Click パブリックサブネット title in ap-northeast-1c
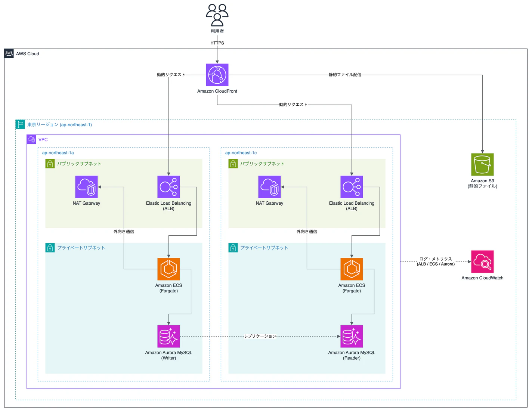This screenshot has width=532, height=412. (262, 164)
